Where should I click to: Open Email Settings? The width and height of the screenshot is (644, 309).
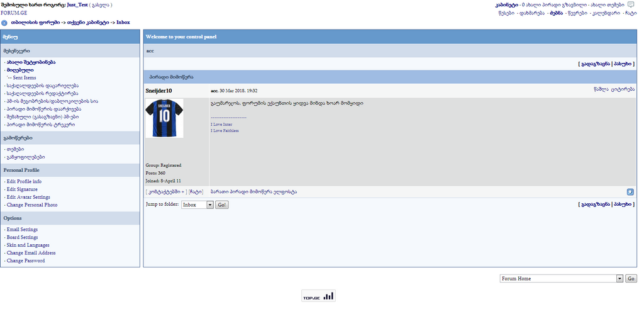[22, 229]
